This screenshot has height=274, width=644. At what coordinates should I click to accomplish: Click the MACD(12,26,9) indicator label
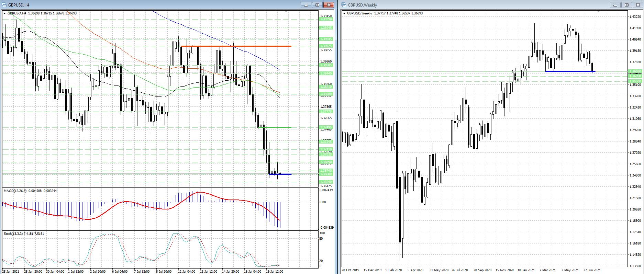(x=30, y=191)
